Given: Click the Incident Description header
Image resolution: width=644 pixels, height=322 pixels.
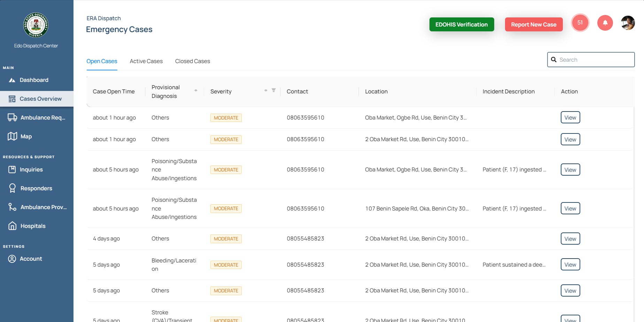Looking at the screenshot, I should tap(509, 91).
